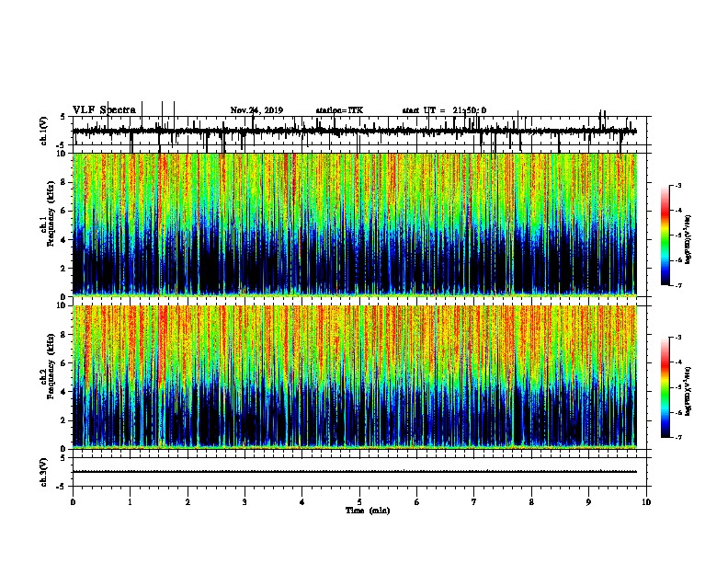Viewport: 728px width, 563px height.
Task: Select the log(PSD) label beside ch.1 color bar
Action: pos(688,239)
